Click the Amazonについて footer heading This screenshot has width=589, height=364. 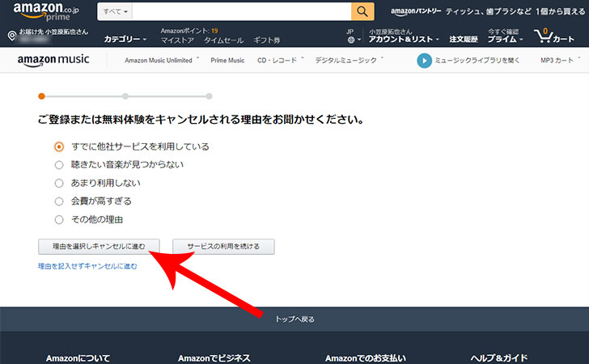[x=78, y=358]
